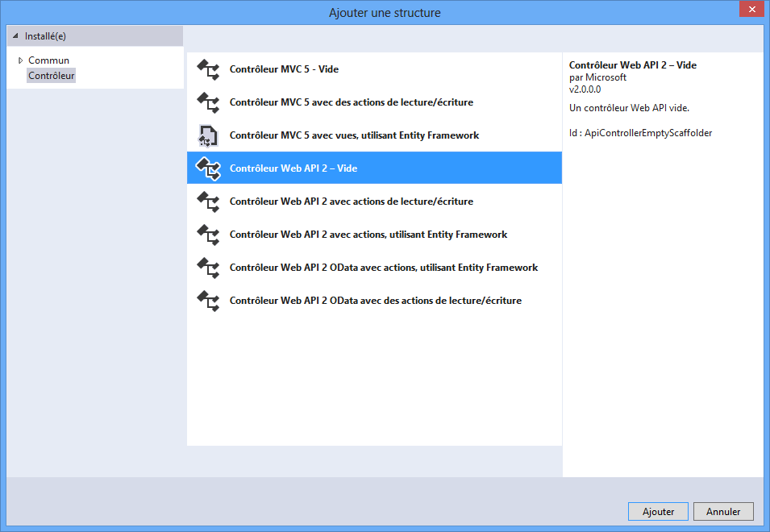The image size is (770, 532).
Task: Click the Installé(e) header label
Action: tap(45, 35)
